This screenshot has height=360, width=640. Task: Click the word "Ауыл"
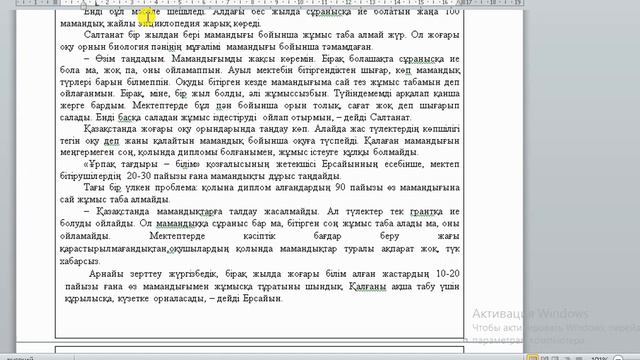pos(238,70)
